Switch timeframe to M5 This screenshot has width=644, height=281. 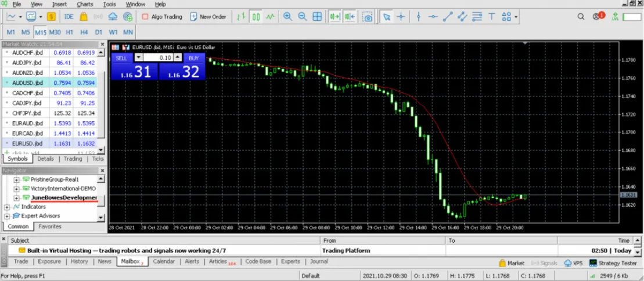[26, 32]
